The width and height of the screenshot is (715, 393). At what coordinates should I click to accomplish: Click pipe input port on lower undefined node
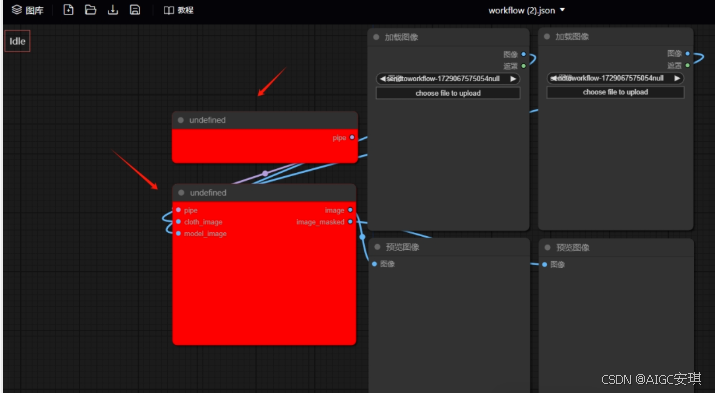[178, 210]
